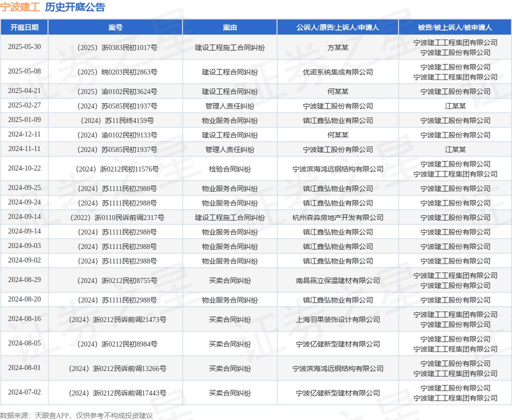Click the date 2024-10-22
The width and height of the screenshot is (512, 420).
pos(24,168)
